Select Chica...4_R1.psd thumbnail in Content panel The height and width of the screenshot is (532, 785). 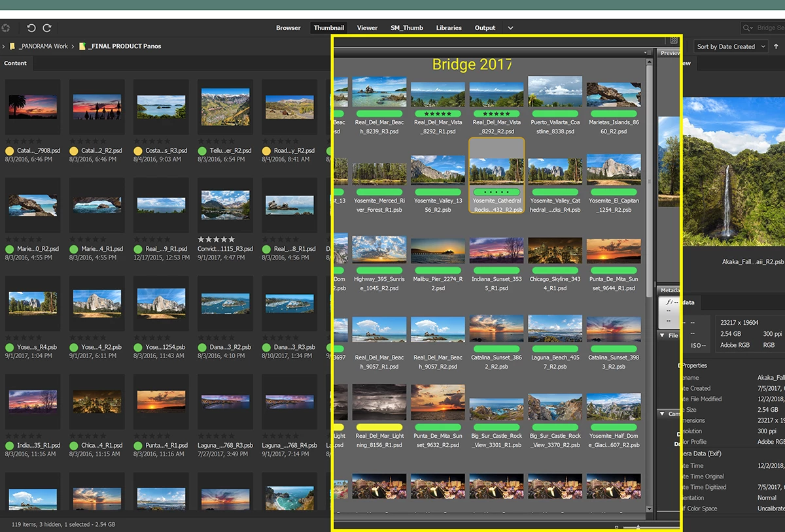tap(97, 402)
